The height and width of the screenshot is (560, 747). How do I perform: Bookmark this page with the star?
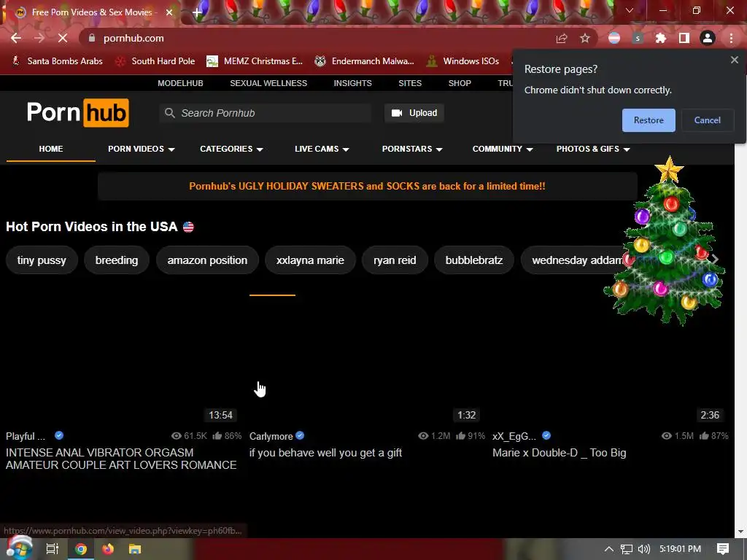585,38
